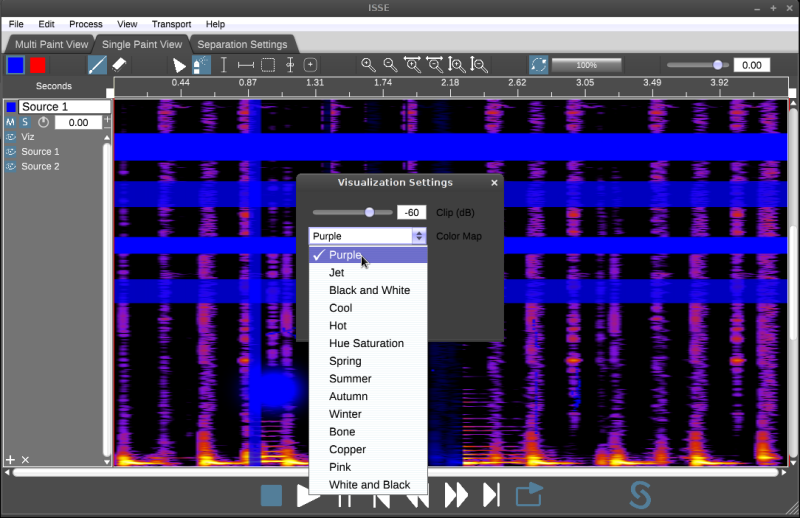The image size is (800, 518).
Task: Run separation with the S logo icon
Action: pos(640,495)
